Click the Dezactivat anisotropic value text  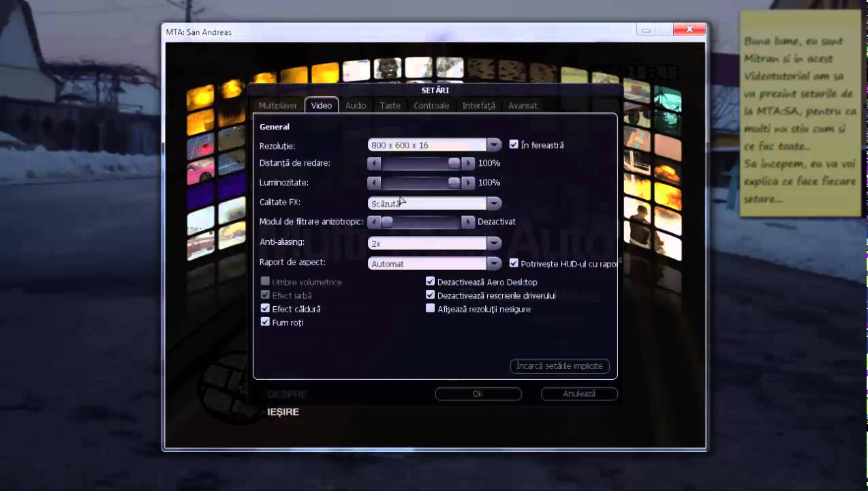[497, 222]
